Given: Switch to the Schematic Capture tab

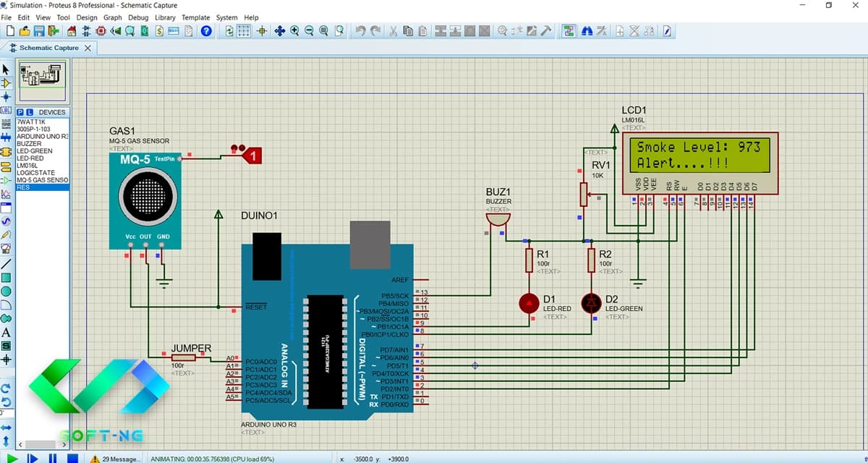Looking at the screenshot, I should pos(48,48).
